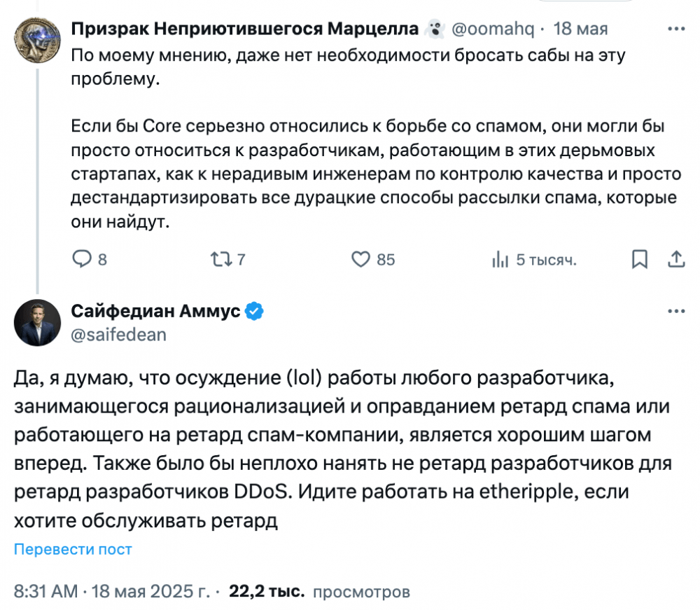This screenshot has height=610, width=700.
Task: Bookmark the @oomahq post
Action: click(x=640, y=259)
